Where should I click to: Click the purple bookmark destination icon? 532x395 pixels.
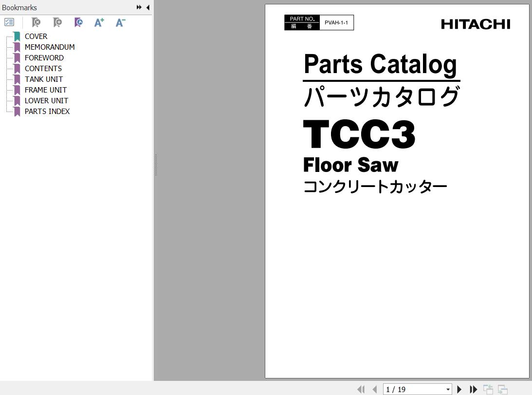78,22
